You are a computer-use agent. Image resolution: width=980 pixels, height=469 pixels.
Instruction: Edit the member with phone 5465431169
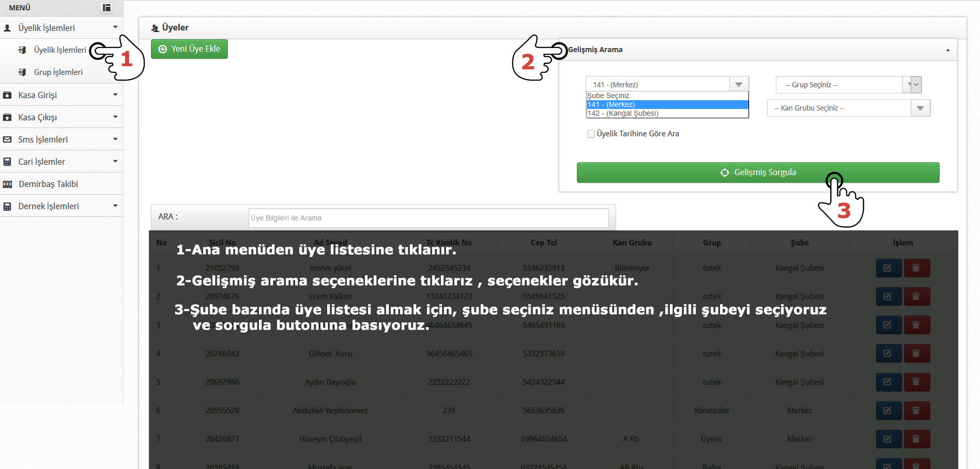pyautogui.click(x=889, y=325)
